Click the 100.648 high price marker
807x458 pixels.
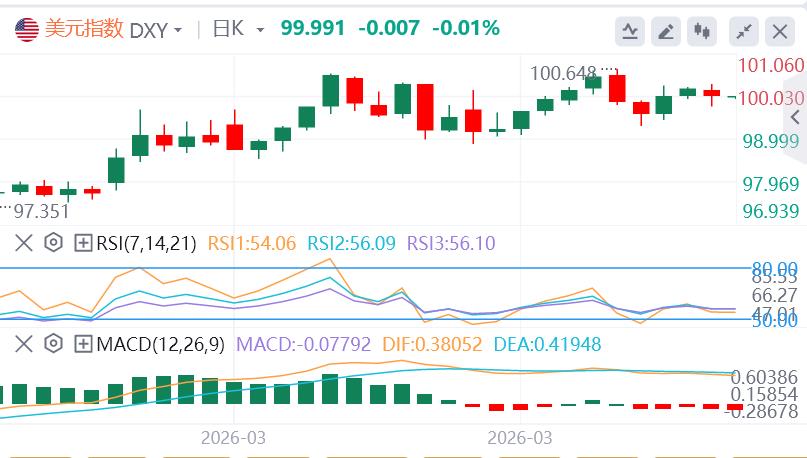pyautogui.click(x=563, y=73)
